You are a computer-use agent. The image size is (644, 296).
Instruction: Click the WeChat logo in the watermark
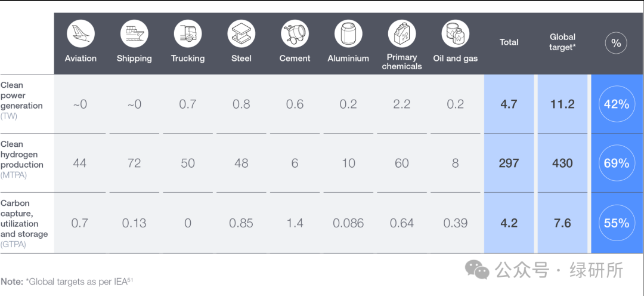click(477, 270)
